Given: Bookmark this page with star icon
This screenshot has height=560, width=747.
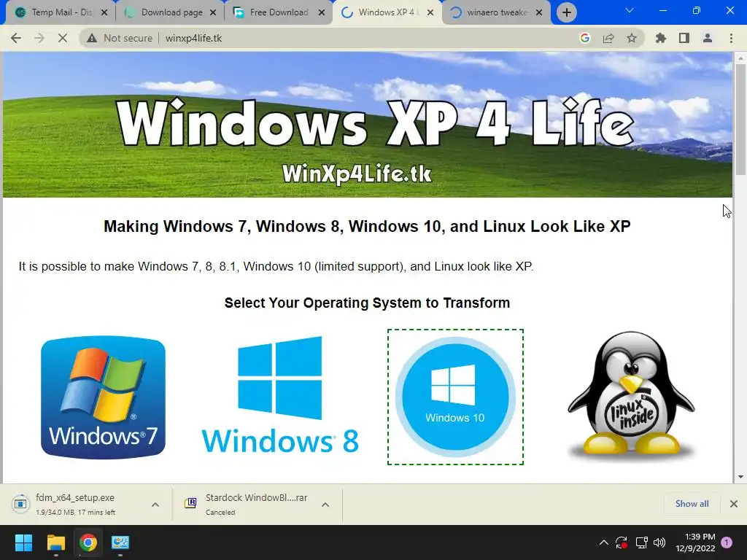Looking at the screenshot, I should point(632,38).
